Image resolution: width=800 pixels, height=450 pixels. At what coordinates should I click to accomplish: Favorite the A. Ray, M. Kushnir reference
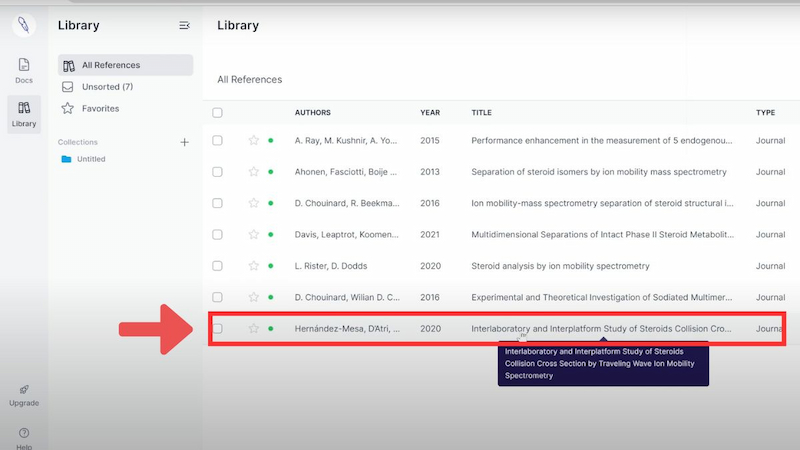click(x=254, y=140)
